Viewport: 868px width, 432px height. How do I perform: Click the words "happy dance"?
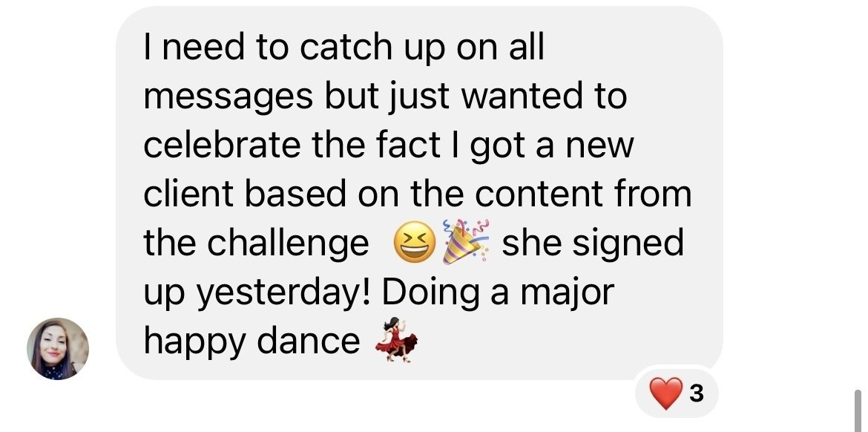(252, 341)
